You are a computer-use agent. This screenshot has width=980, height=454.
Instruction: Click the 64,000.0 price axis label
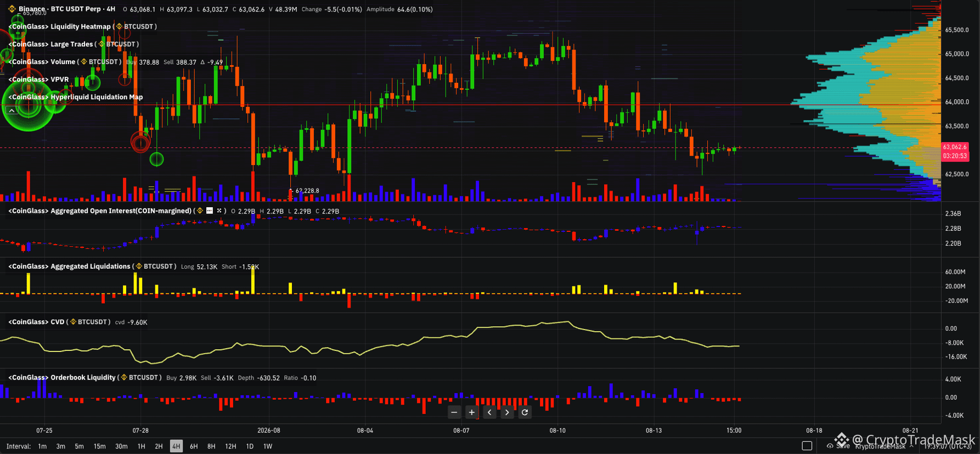pos(957,102)
